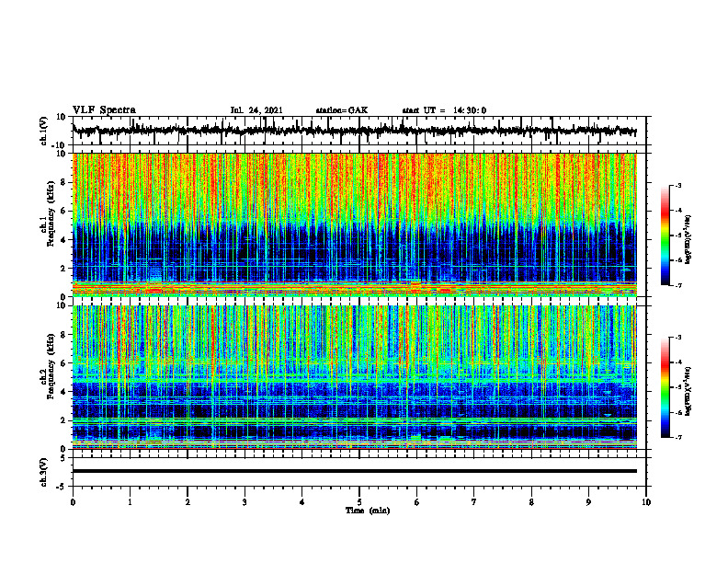Click time axis tick label "1"

click(x=130, y=502)
